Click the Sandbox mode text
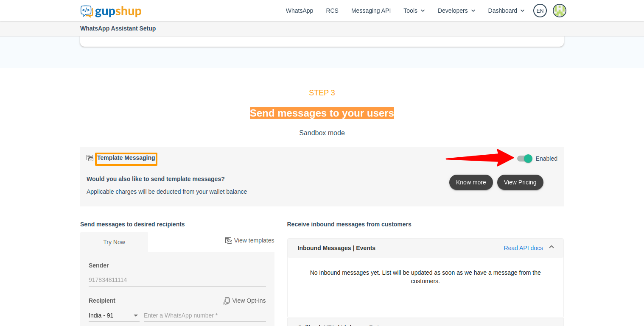This screenshot has width=644, height=326. click(322, 133)
